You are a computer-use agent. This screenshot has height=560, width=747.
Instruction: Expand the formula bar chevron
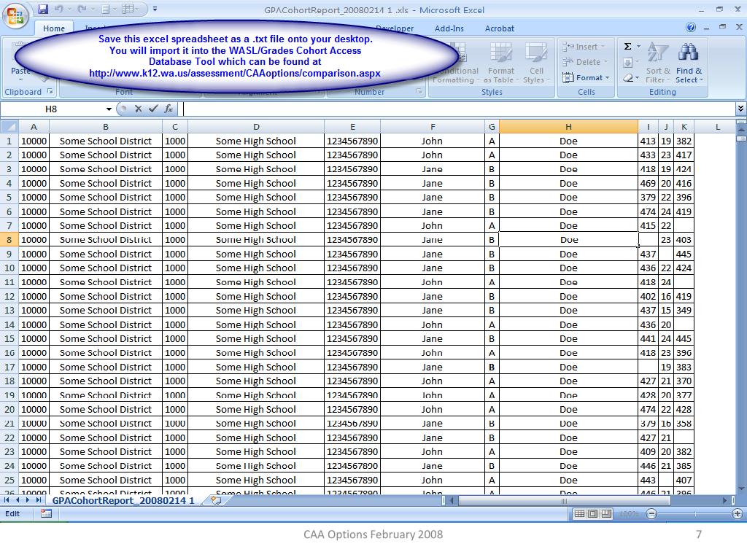[x=740, y=109]
